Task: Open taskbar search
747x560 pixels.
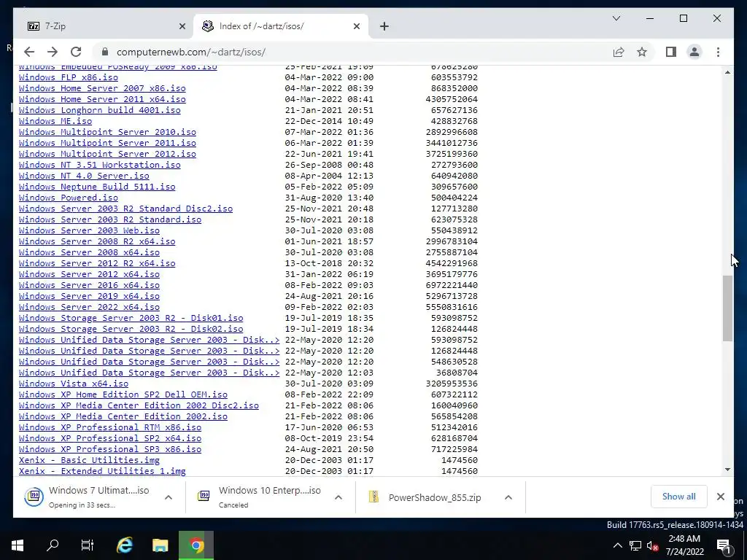Action: [53, 545]
